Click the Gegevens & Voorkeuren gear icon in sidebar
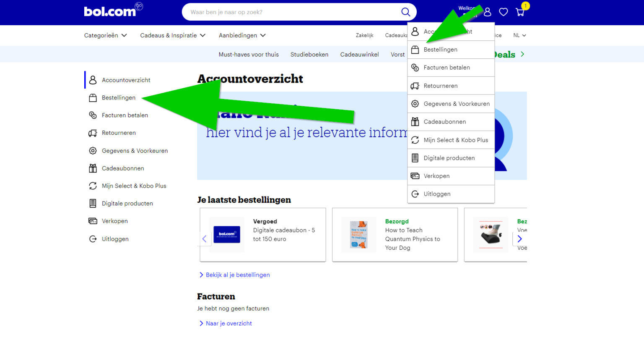Screen dimensions: 644x338 [93, 151]
